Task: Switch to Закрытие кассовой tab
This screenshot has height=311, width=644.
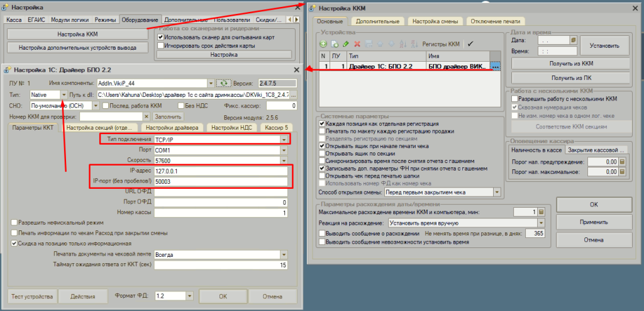Action: [x=596, y=150]
